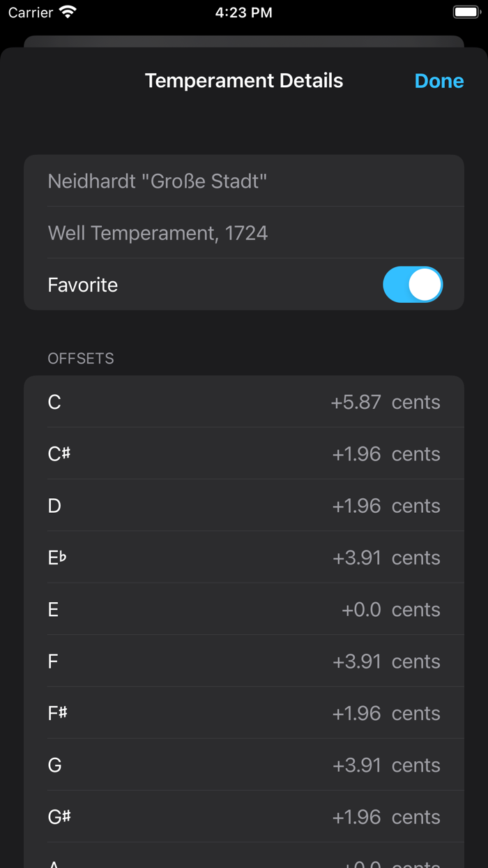Select the G offset showing +3.91 cents

pos(244,765)
